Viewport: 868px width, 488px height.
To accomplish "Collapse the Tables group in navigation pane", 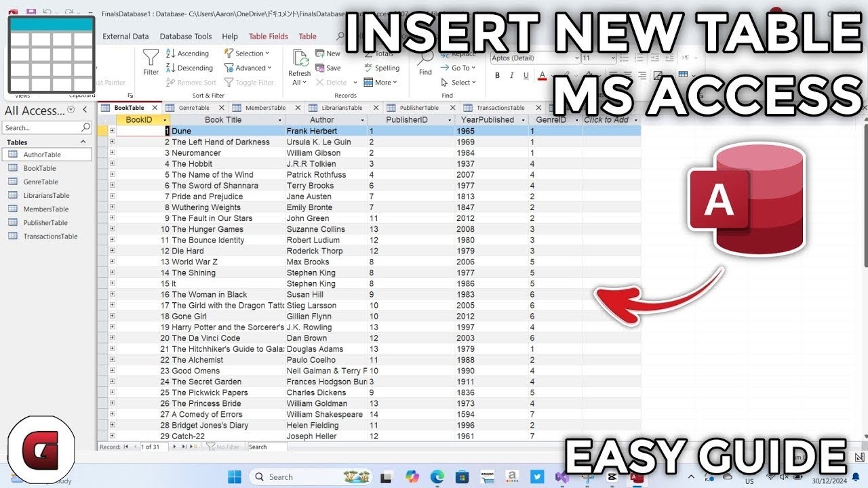I will pyautogui.click(x=83, y=142).
